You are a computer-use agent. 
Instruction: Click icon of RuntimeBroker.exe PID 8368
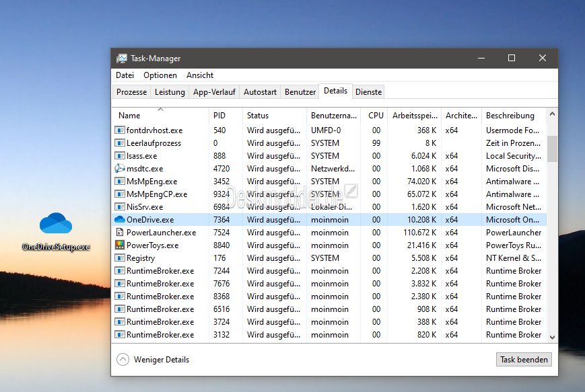pos(119,297)
